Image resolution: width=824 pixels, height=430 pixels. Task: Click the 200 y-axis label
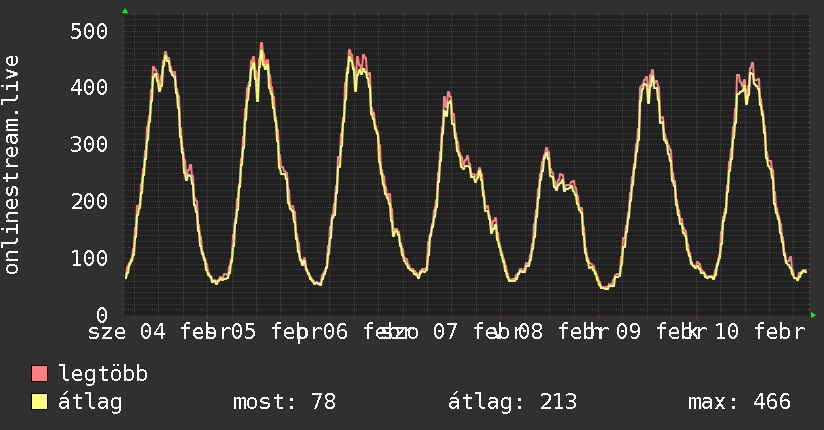pos(89,201)
